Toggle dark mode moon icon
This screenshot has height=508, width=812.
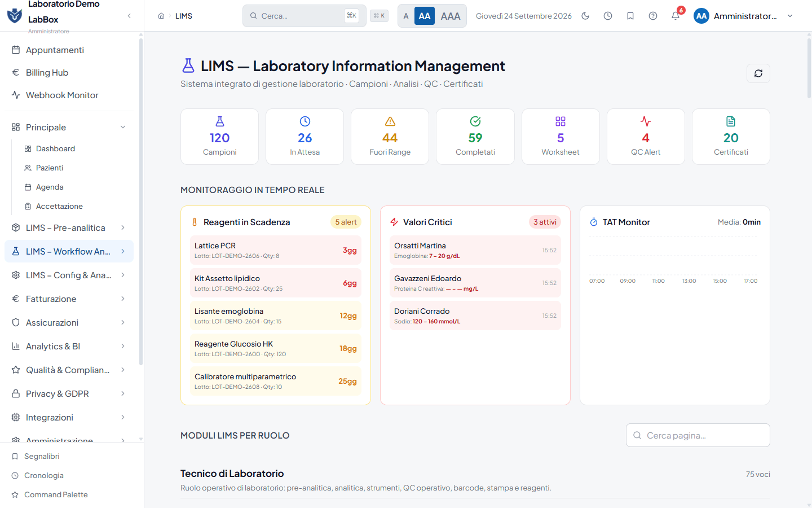pyautogui.click(x=585, y=16)
